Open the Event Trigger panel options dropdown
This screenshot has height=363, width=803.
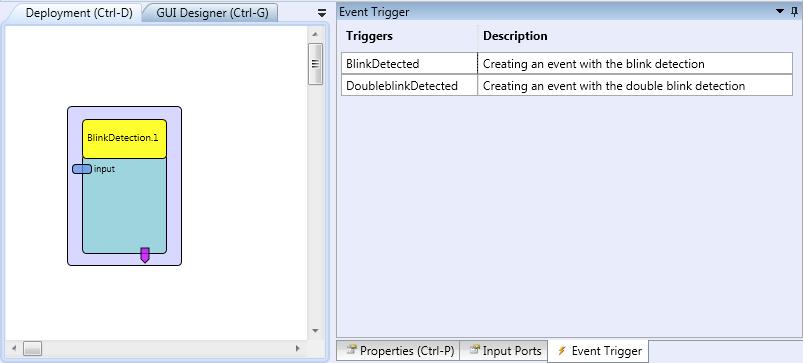coord(779,11)
